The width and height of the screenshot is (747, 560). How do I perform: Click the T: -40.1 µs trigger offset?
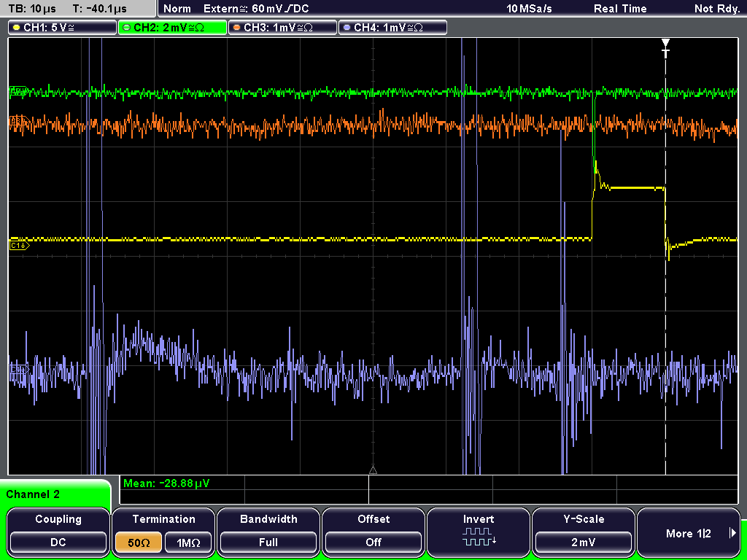99,9
